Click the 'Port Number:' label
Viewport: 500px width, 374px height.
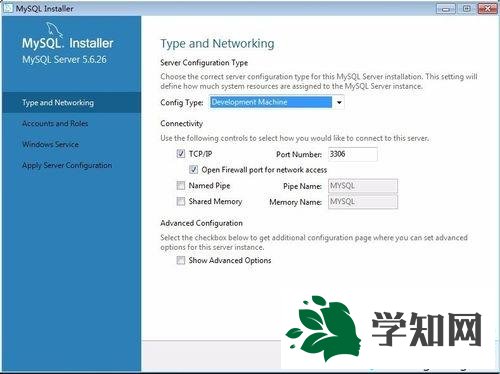tap(299, 154)
